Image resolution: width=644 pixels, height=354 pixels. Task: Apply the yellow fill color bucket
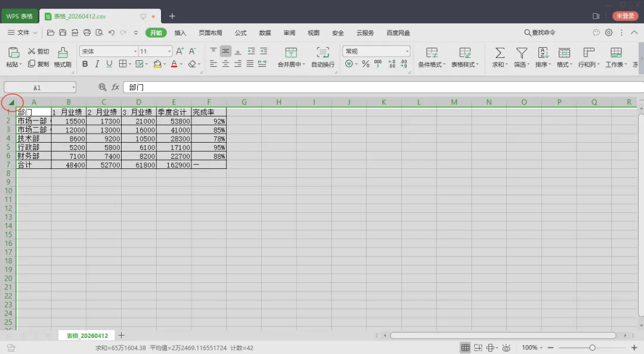(x=157, y=64)
